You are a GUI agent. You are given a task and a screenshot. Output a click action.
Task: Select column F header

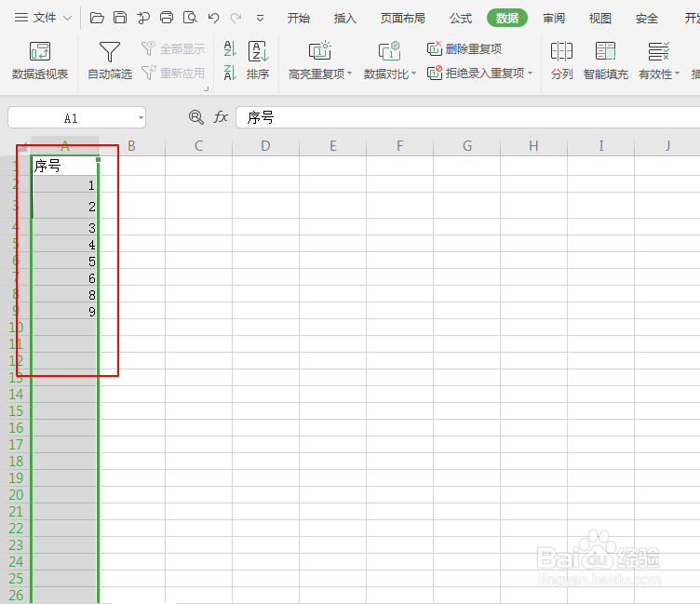click(x=399, y=146)
